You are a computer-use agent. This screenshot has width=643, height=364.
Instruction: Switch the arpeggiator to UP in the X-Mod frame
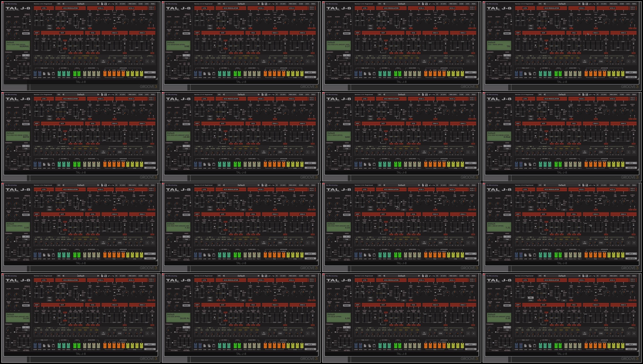(x=590, y=164)
